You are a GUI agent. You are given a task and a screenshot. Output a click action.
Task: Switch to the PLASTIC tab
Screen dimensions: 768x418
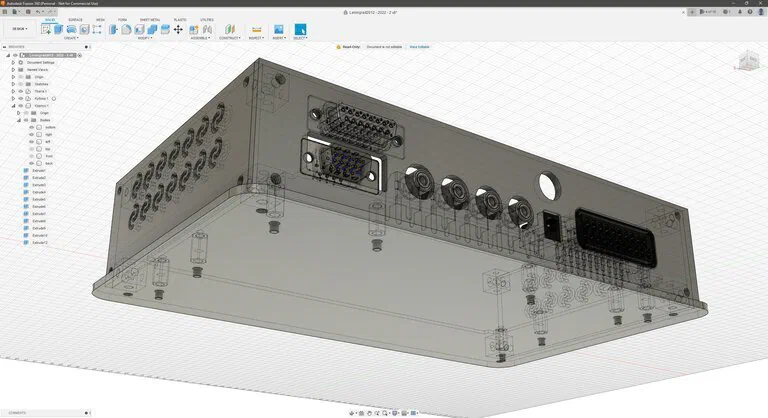(x=180, y=20)
